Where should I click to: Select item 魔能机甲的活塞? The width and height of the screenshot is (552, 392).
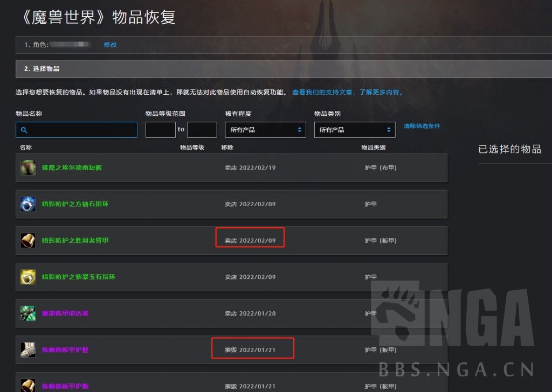65,313
